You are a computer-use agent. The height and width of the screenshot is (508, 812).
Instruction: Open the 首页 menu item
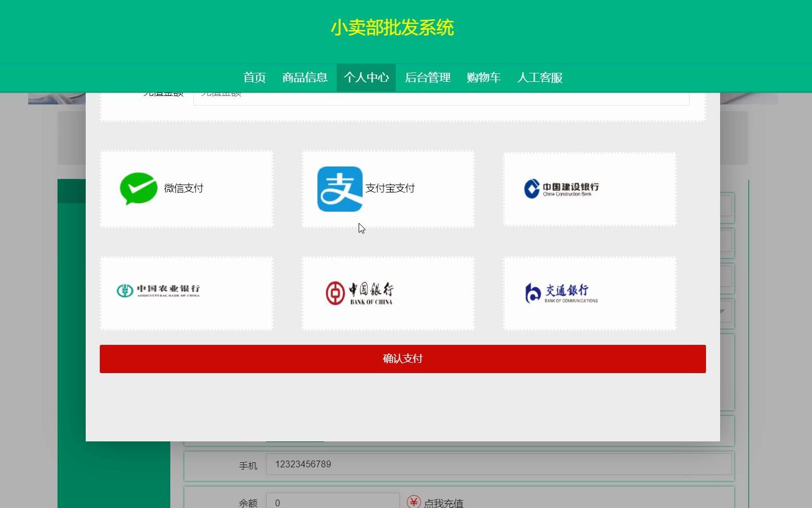point(254,78)
